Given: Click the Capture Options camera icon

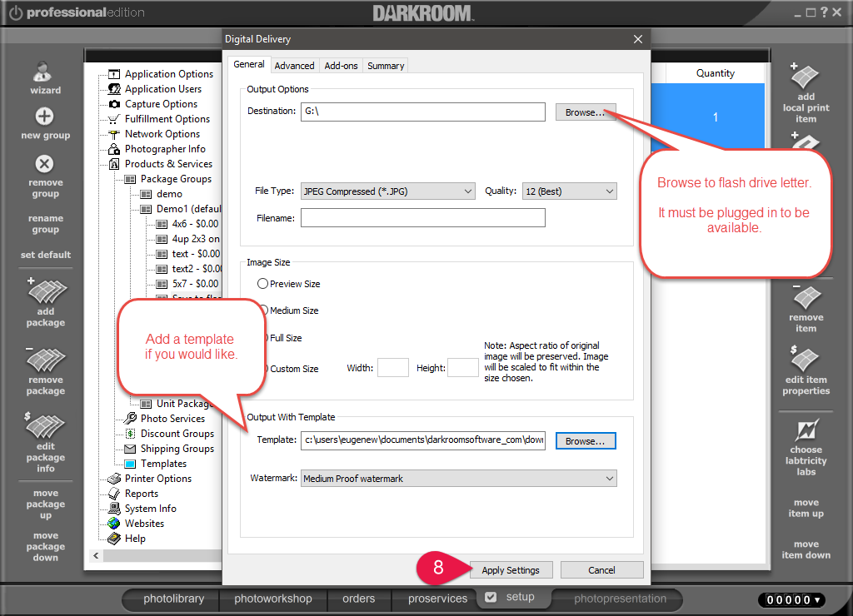Looking at the screenshot, I should point(114,104).
